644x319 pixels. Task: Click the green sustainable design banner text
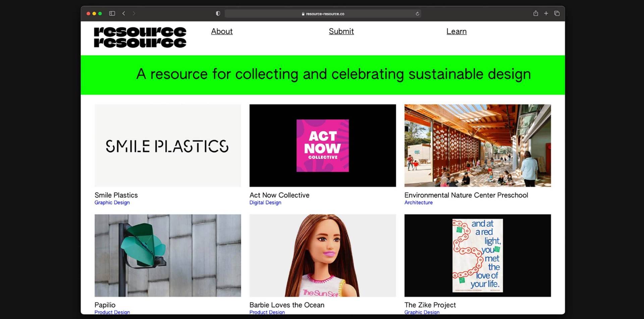click(333, 74)
